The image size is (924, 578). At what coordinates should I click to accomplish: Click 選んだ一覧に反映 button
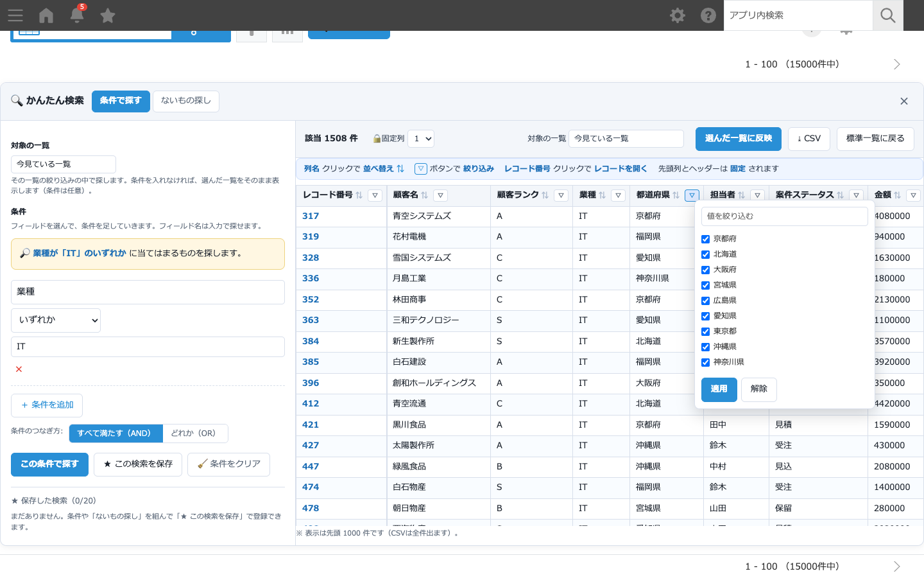point(739,139)
